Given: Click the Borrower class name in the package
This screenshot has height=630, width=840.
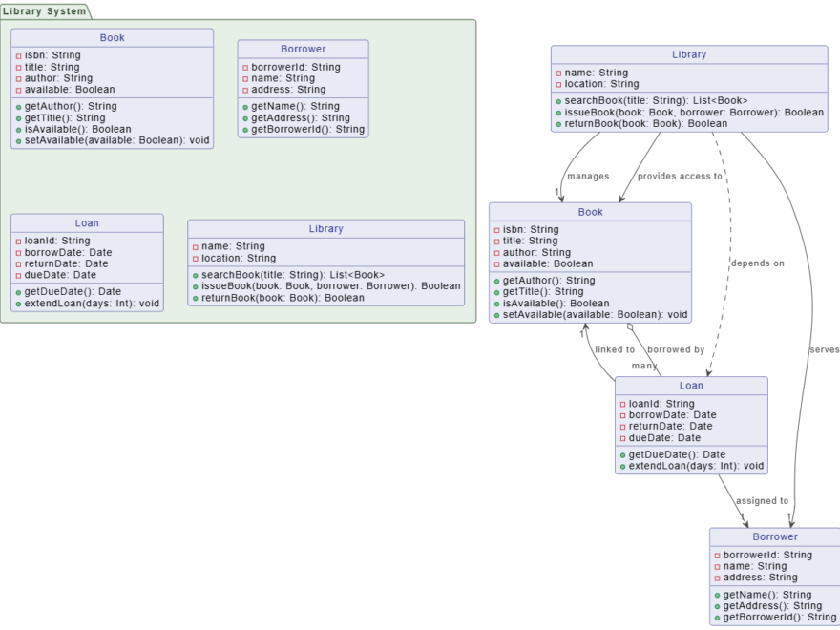Looking at the screenshot, I should pos(305,49).
